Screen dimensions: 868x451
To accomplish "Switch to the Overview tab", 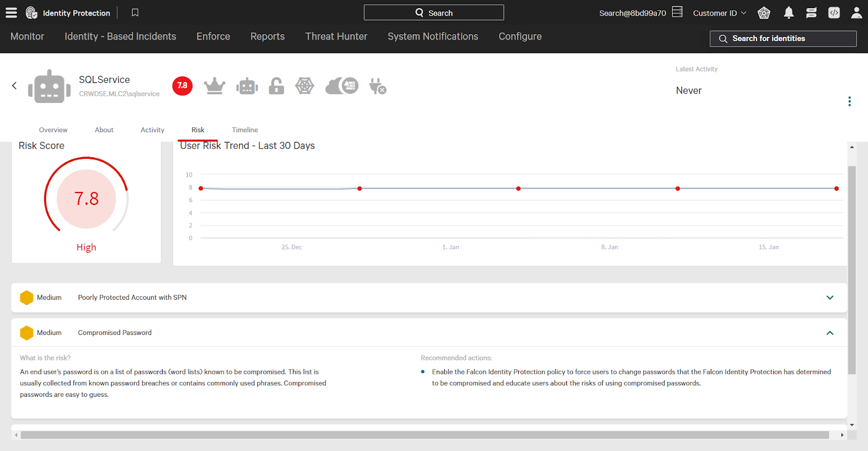I will click(53, 130).
